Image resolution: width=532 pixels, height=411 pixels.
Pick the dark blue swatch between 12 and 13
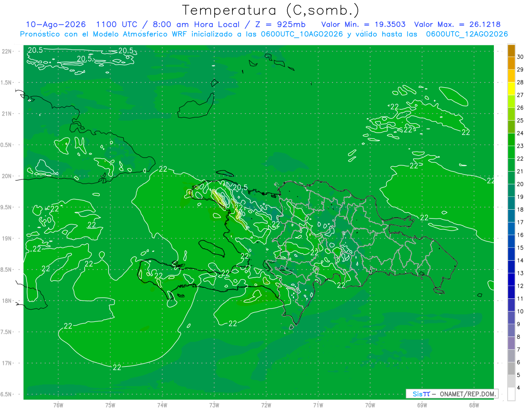(511, 280)
